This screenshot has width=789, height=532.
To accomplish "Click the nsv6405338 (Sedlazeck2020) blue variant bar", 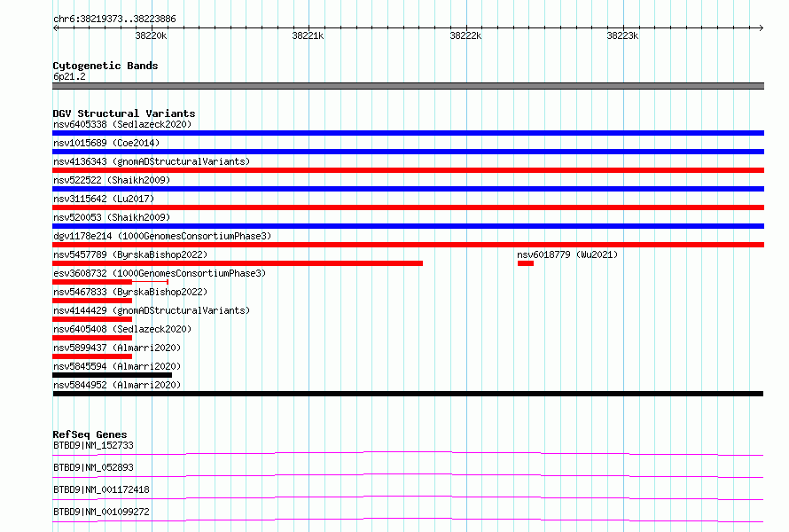I will [408, 133].
